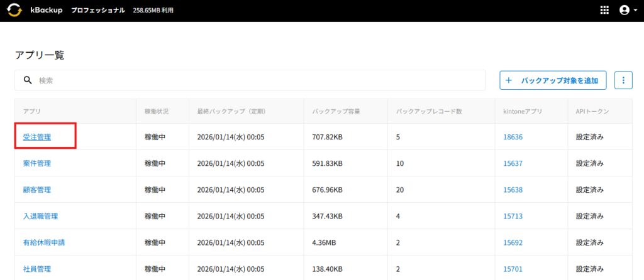Open the 社員管理 app link
This screenshot has height=280, width=644.
tap(37, 269)
